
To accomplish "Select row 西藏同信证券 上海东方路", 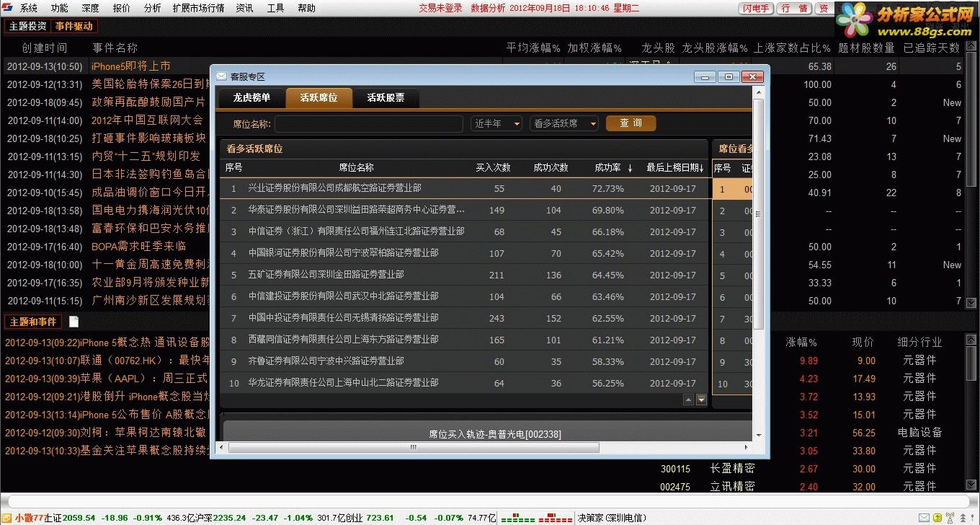I will pos(464,340).
